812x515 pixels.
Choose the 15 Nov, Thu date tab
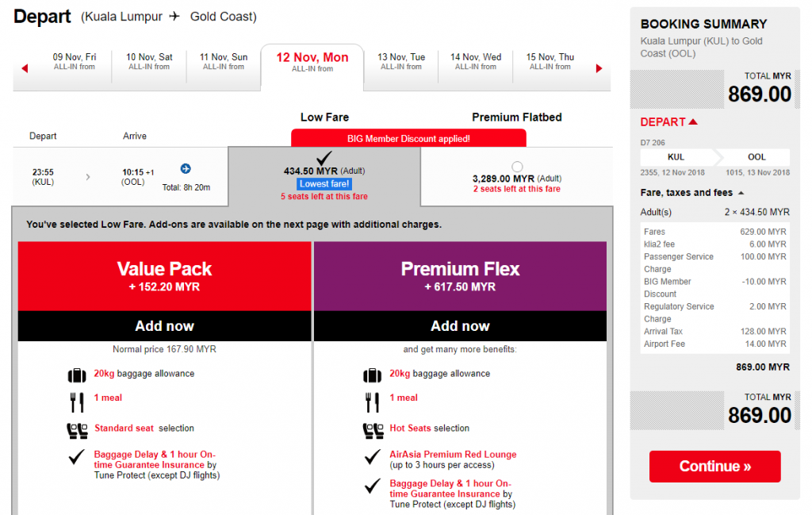click(x=550, y=62)
